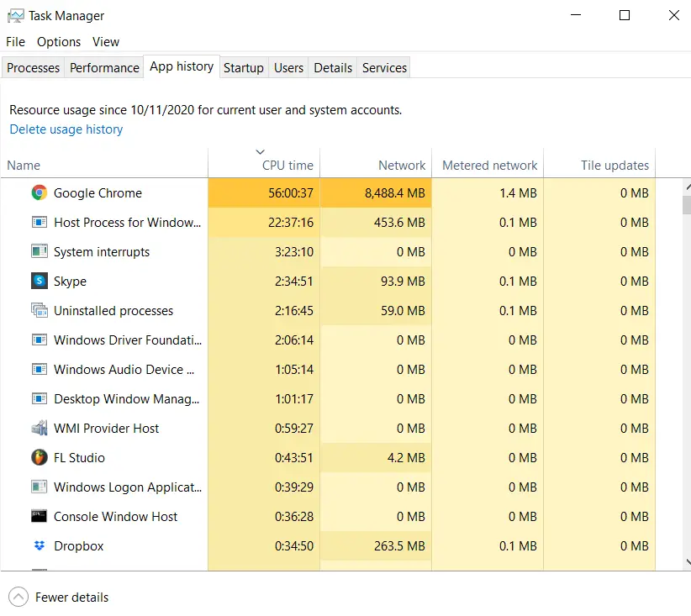Select the App history tab
The image size is (691, 616).
click(x=182, y=66)
